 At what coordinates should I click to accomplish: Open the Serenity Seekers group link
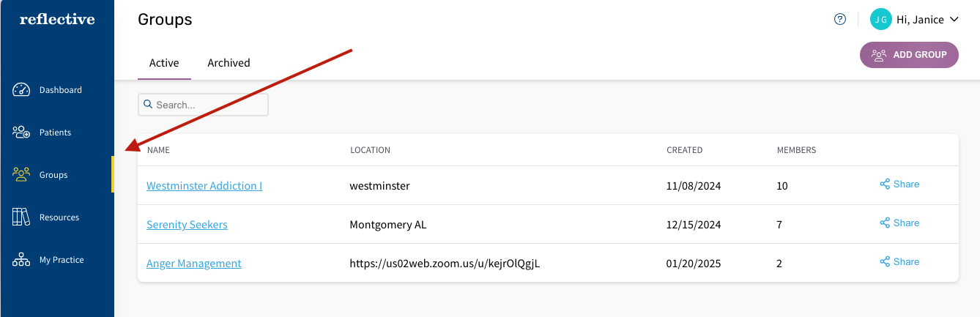coord(187,225)
